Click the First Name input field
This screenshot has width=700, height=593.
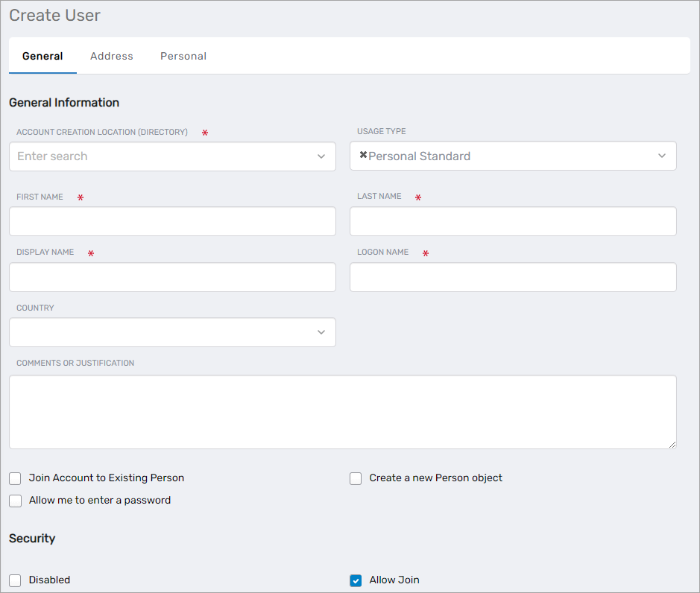click(x=172, y=221)
